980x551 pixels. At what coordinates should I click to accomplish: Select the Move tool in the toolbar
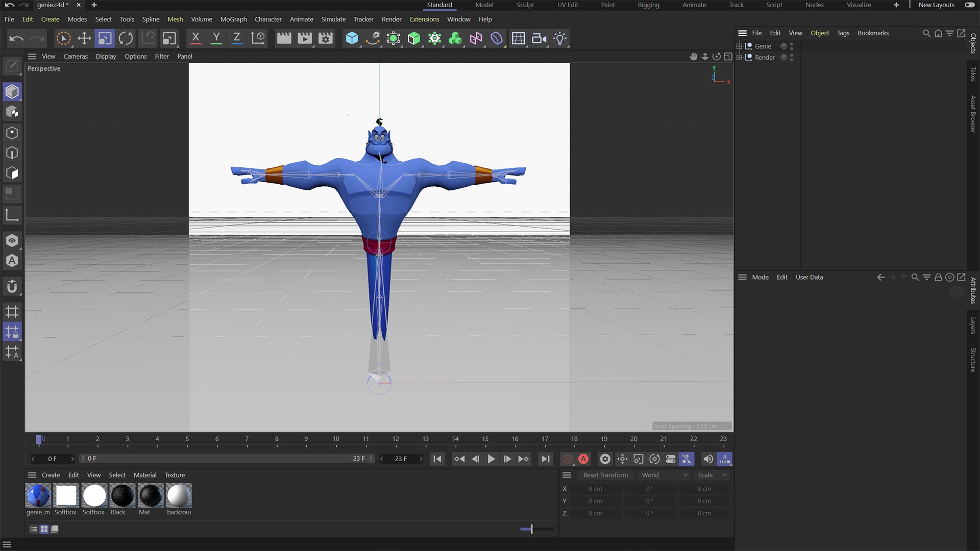(84, 38)
